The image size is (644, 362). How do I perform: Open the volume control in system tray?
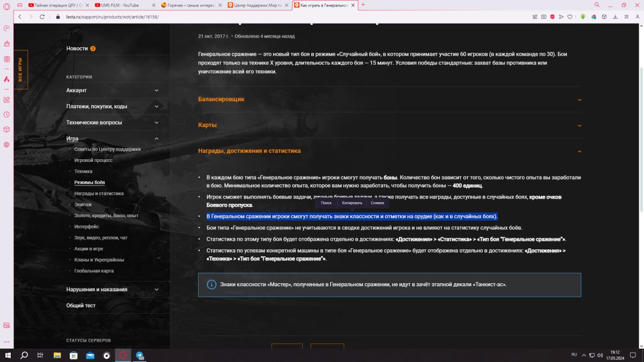(x=599, y=355)
